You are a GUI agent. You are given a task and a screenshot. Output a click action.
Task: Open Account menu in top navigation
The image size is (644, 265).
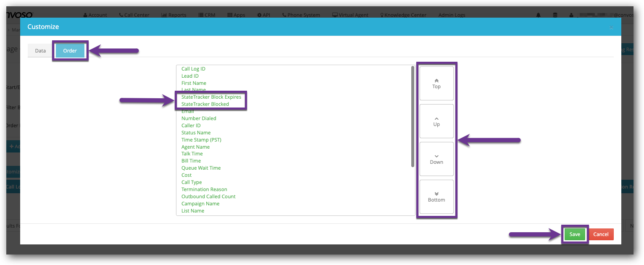[x=95, y=15]
